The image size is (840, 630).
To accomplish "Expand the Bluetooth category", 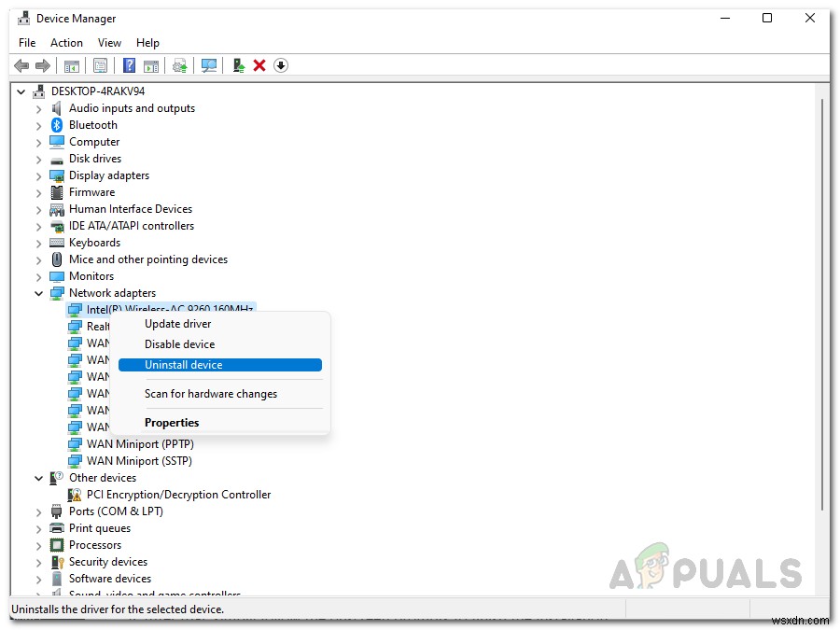I will pyautogui.click(x=38, y=125).
